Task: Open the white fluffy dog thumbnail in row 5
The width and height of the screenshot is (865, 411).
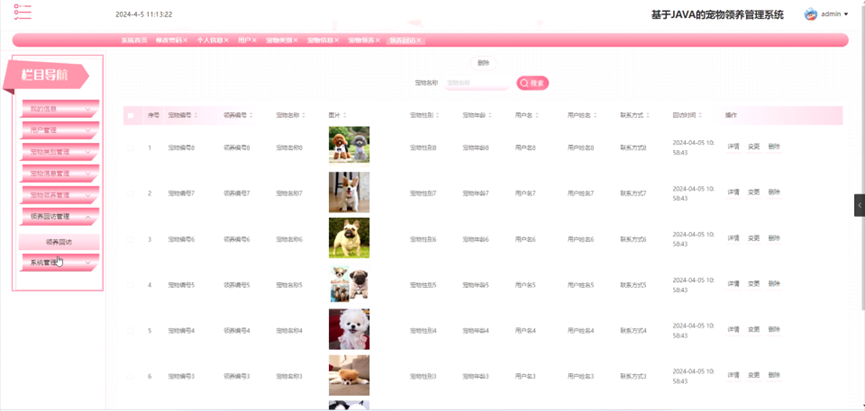Action: [349, 329]
